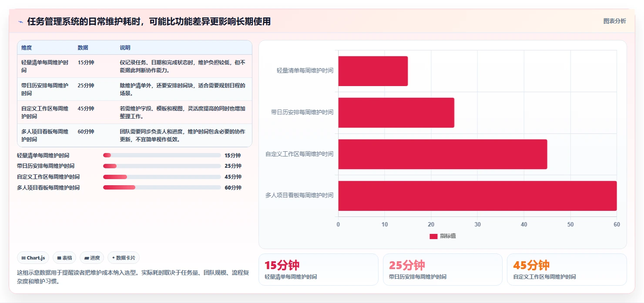The width and height of the screenshot is (644, 303).
Task: Click the 轻量清单 progress bar
Action: (162, 155)
